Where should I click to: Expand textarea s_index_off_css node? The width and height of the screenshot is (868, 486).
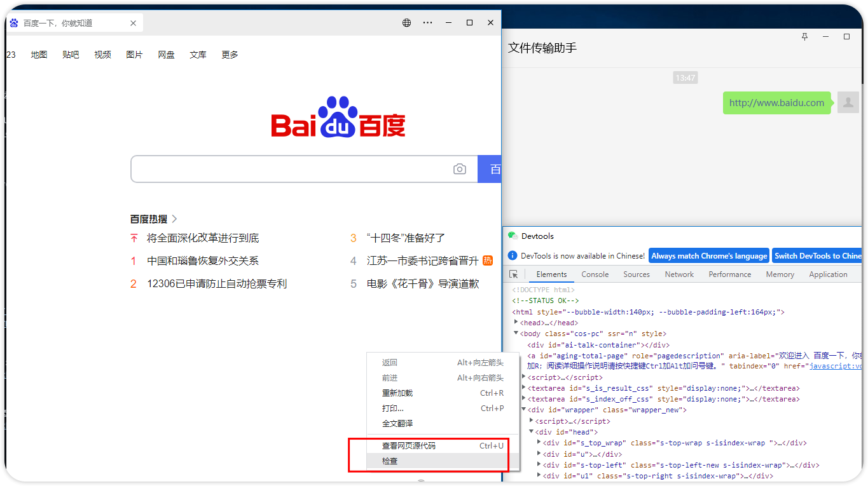524,398
